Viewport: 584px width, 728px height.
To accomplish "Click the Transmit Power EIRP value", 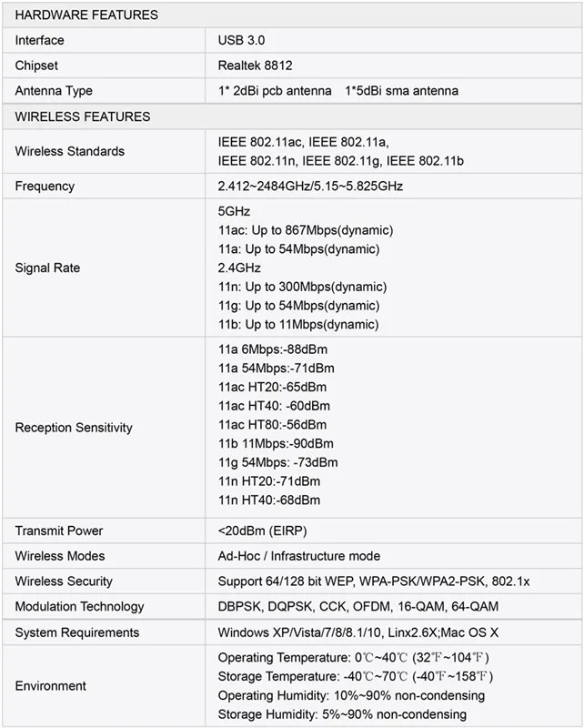I will 262,531.
